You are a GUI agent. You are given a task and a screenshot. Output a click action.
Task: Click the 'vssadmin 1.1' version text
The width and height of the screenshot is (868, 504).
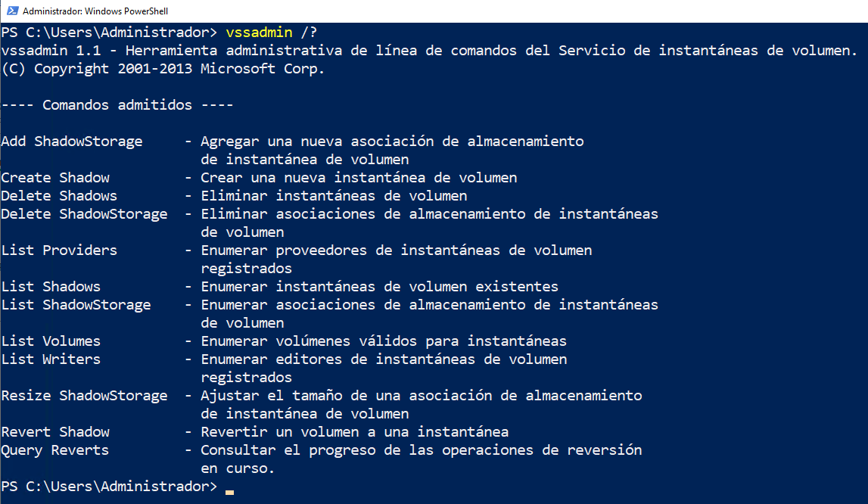click(51, 51)
